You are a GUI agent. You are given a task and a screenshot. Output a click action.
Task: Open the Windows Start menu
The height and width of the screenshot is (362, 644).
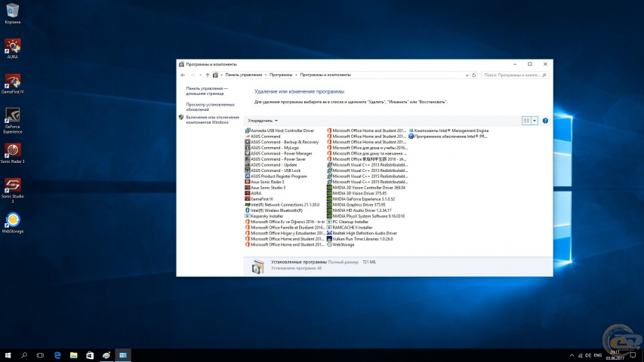click(x=8, y=355)
